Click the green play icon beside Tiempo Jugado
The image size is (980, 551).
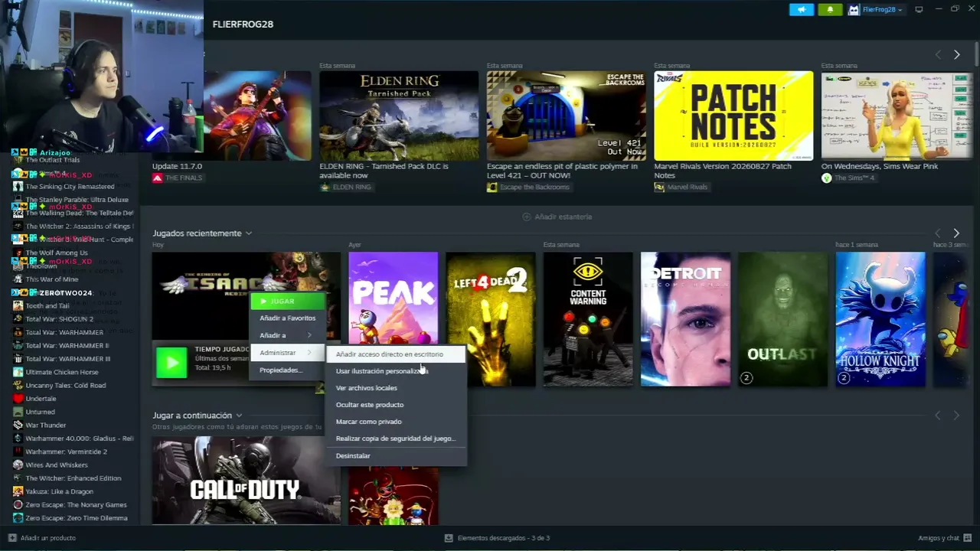coord(171,363)
